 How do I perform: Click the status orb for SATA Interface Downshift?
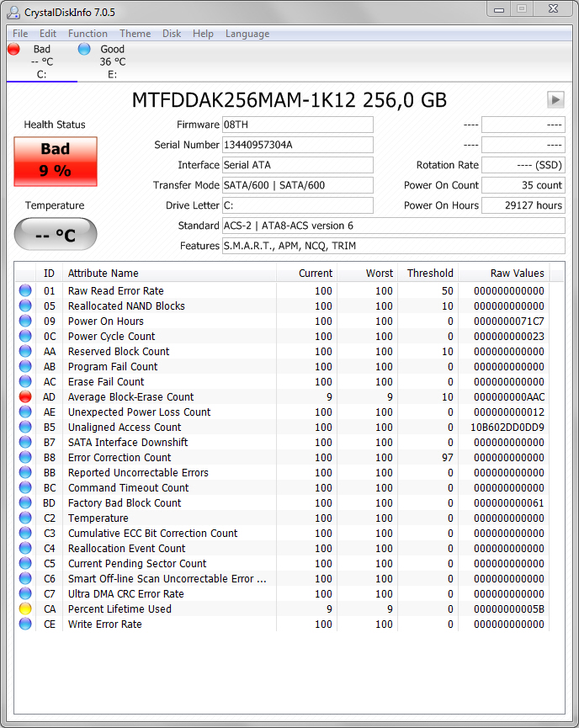click(25, 443)
